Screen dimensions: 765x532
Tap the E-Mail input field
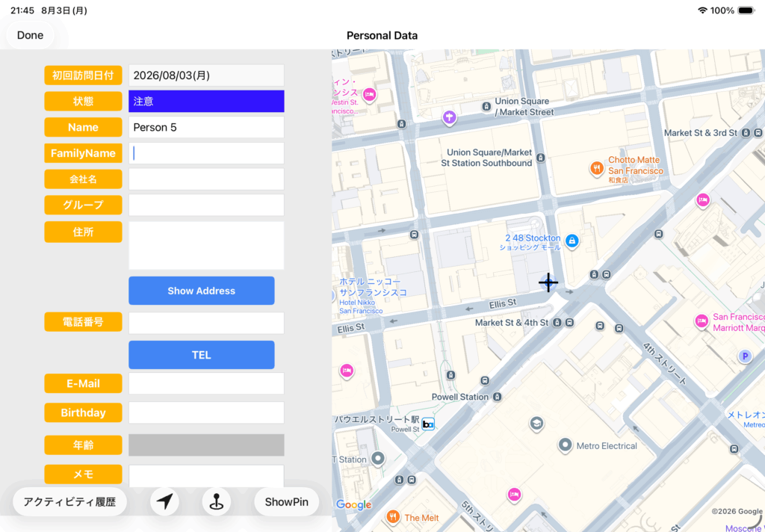tap(206, 383)
